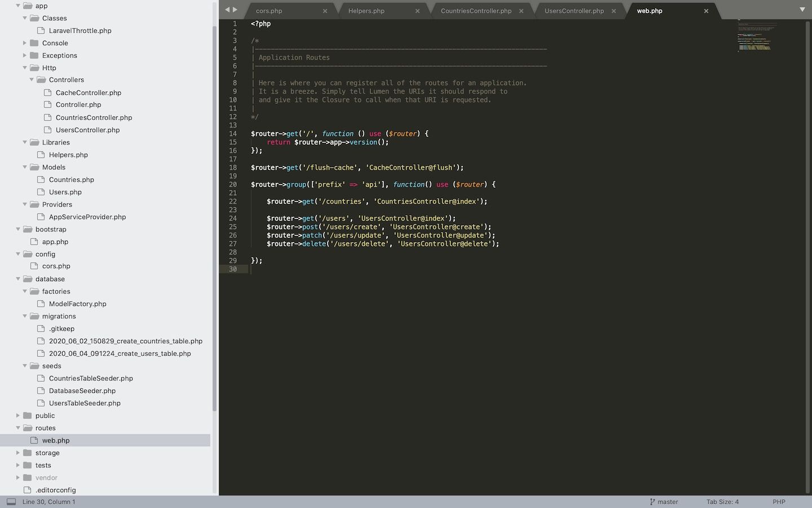Image resolution: width=812 pixels, height=508 pixels.
Task: Click the tab history back arrow
Action: pos(227,10)
